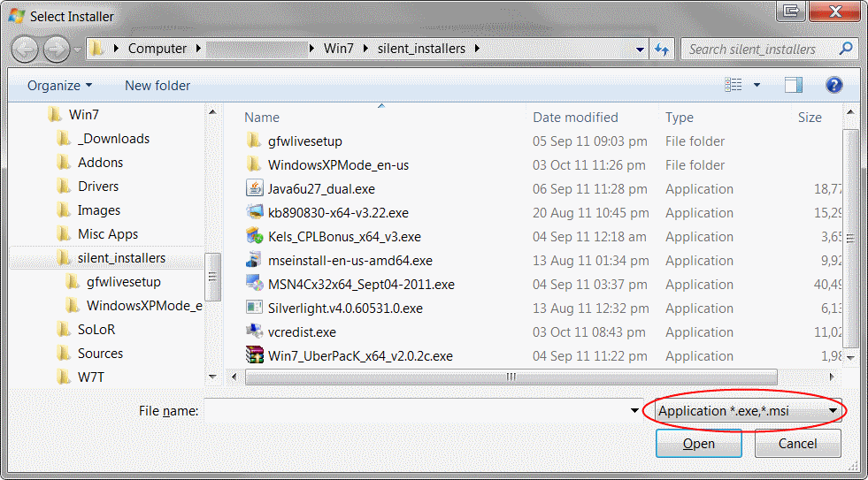Select the Win7 folder in the tree
The image size is (868, 480).
pyautogui.click(x=83, y=114)
